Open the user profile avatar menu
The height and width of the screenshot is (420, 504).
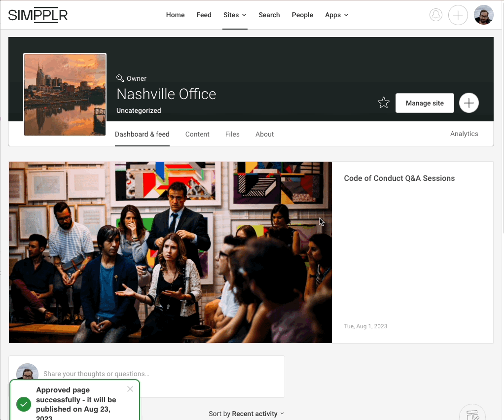tap(483, 15)
